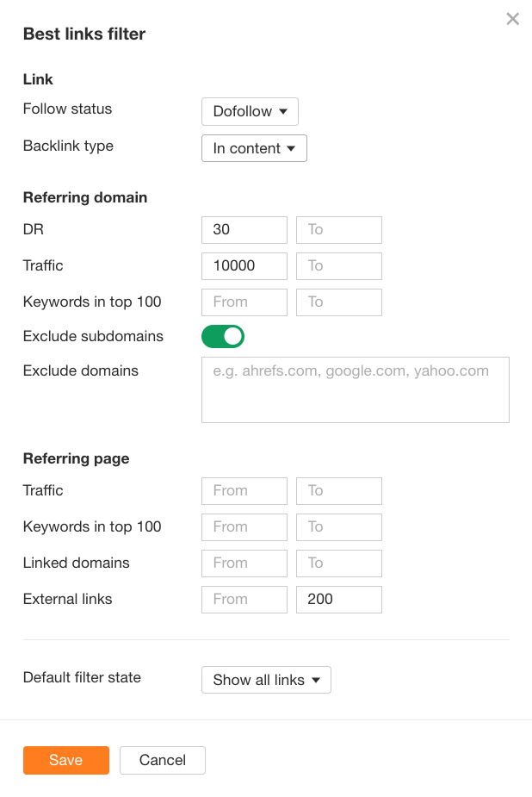Click the Exclude domains text area

(x=355, y=389)
